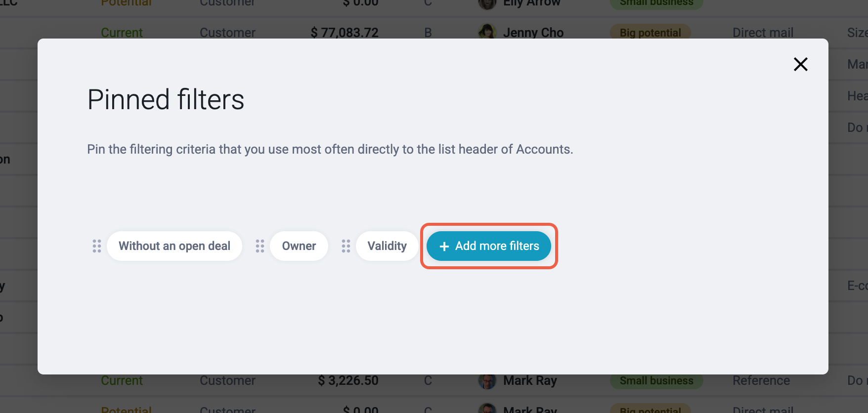Click Reference in Mark Ray row
868x413 pixels.
pos(761,380)
